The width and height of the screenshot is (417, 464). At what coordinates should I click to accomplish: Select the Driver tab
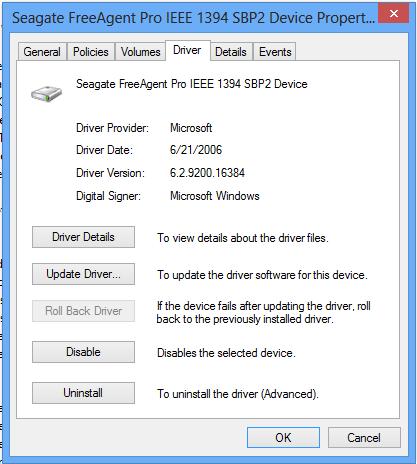(187, 50)
